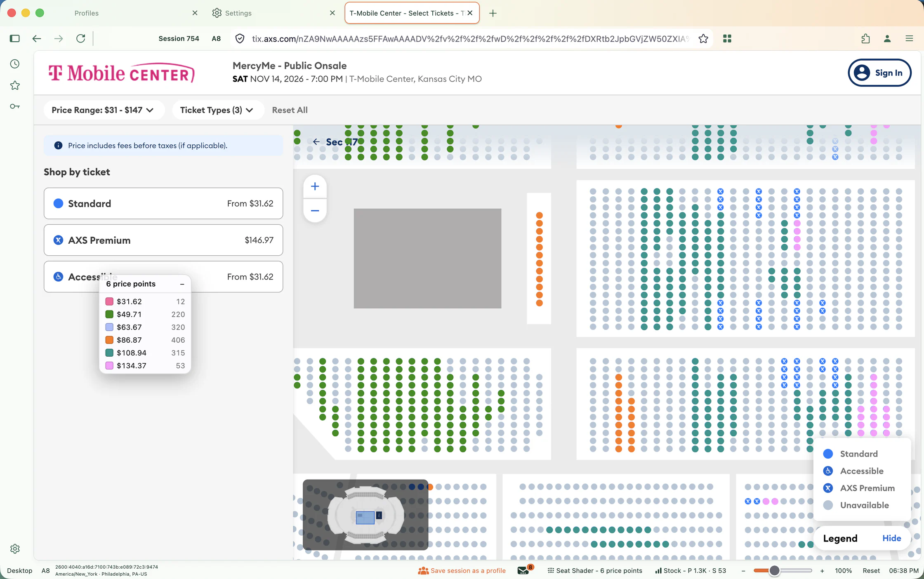Open history clock icon in left sidebar
Screen dimensions: 924x579
(x=15, y=64)
